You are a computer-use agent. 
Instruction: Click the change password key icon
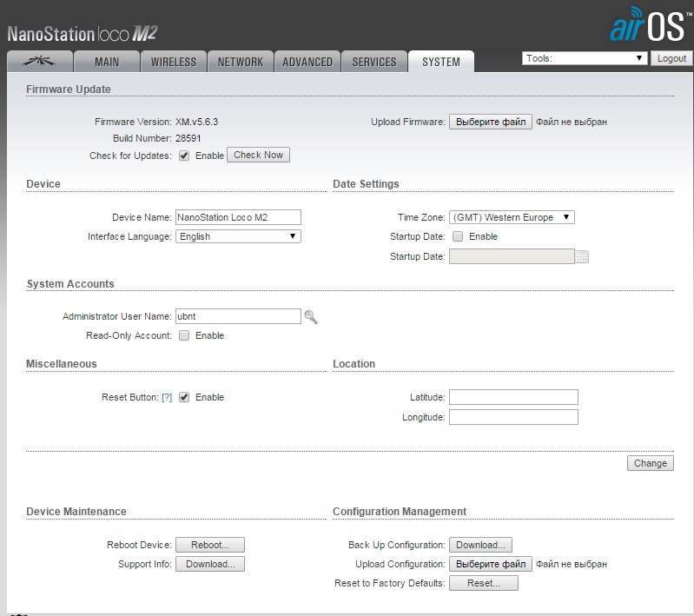tap(311, 317)
